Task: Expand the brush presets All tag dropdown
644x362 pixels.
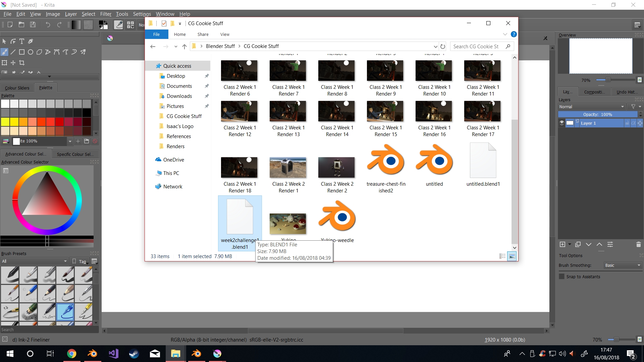Action: [35, 261]
